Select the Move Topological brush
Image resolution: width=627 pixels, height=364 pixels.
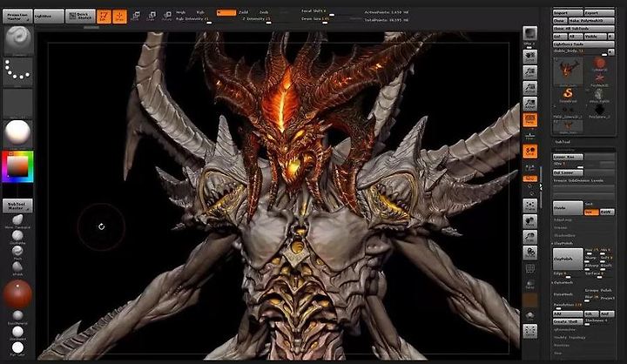click(x=17, y=219)
